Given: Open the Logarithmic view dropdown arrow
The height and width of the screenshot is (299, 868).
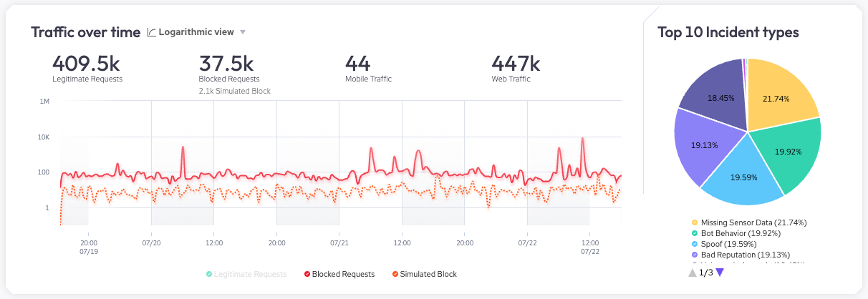Looking at the screenshot, I should (243, 32).
